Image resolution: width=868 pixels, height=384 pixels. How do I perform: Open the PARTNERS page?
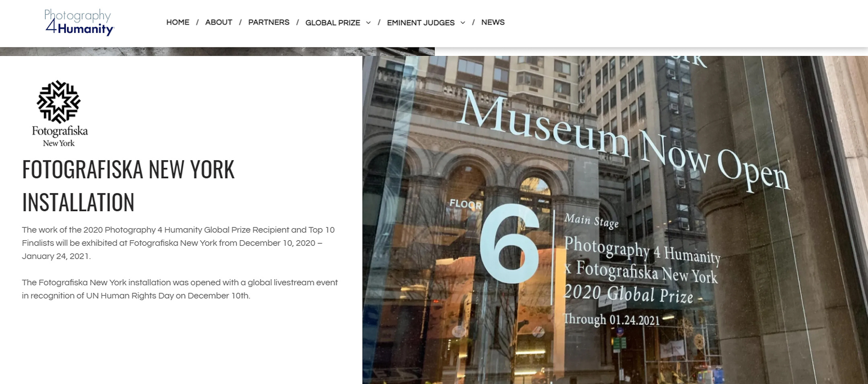click(269, 22)
